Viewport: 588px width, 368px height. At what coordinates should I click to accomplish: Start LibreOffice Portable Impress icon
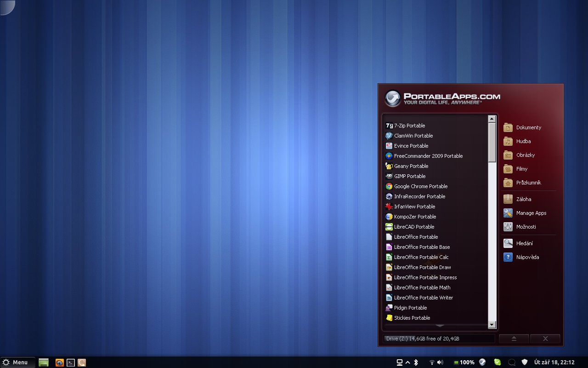point(389,277)
